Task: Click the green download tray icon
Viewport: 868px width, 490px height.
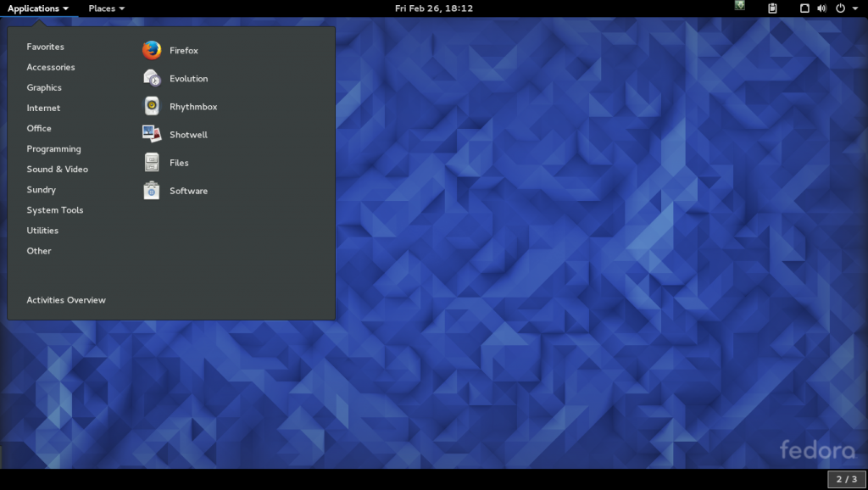Action: [739, 6]
